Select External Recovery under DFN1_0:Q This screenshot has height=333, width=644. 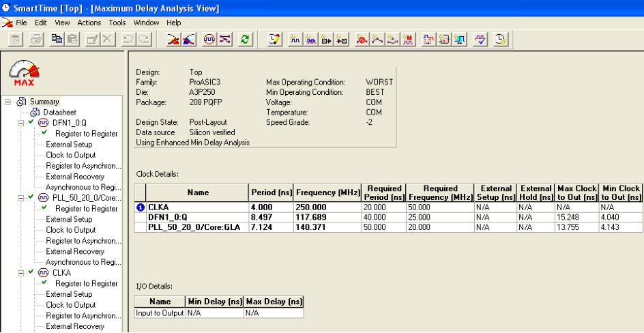pyautogui.click(x=75, y=177)
